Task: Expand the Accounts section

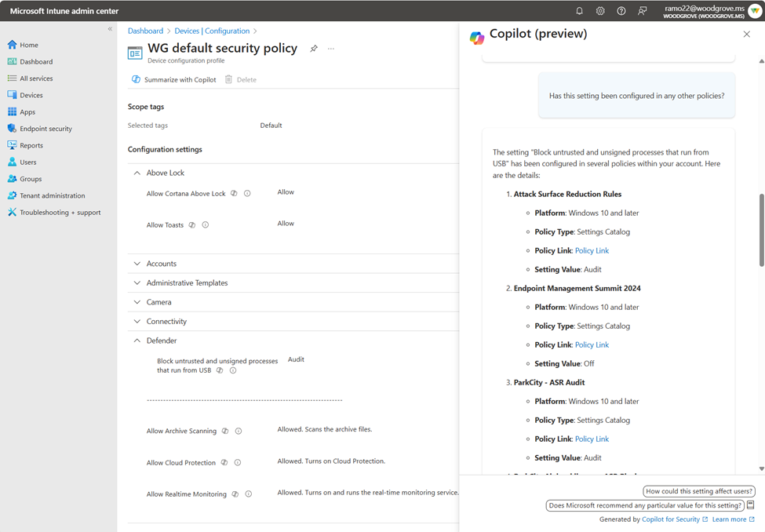Action: [137, 264]
